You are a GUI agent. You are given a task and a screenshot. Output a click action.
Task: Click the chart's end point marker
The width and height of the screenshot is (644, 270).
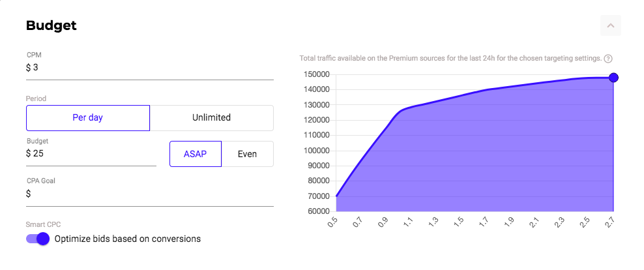[613, 77]
